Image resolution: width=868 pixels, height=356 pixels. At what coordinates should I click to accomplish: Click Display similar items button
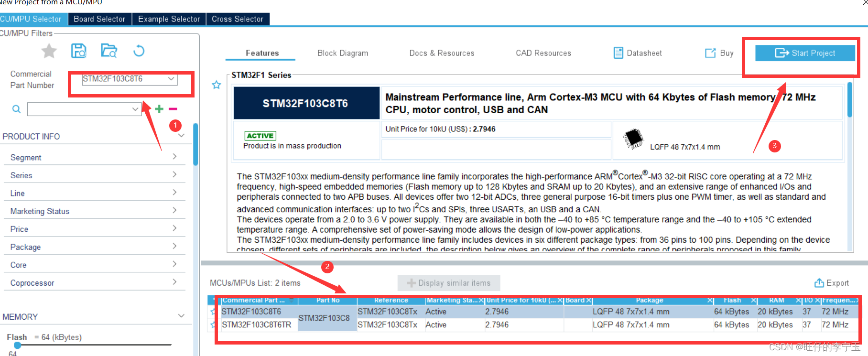[x=449, y=283]
